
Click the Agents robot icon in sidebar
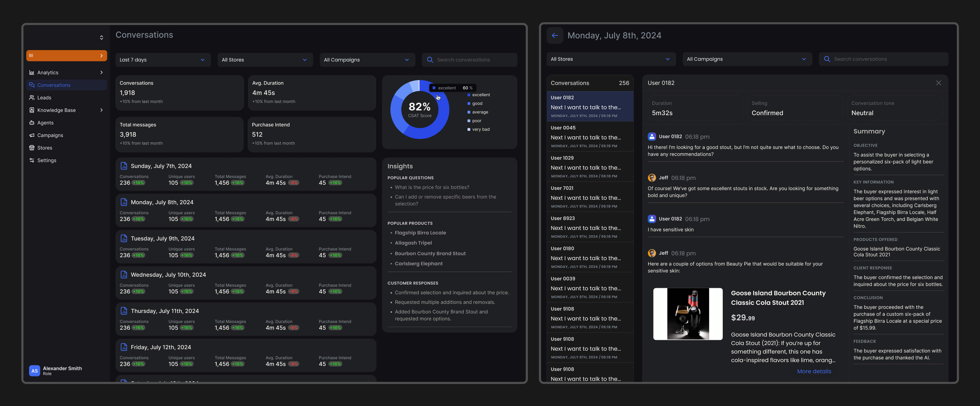(x=32, y=123)
